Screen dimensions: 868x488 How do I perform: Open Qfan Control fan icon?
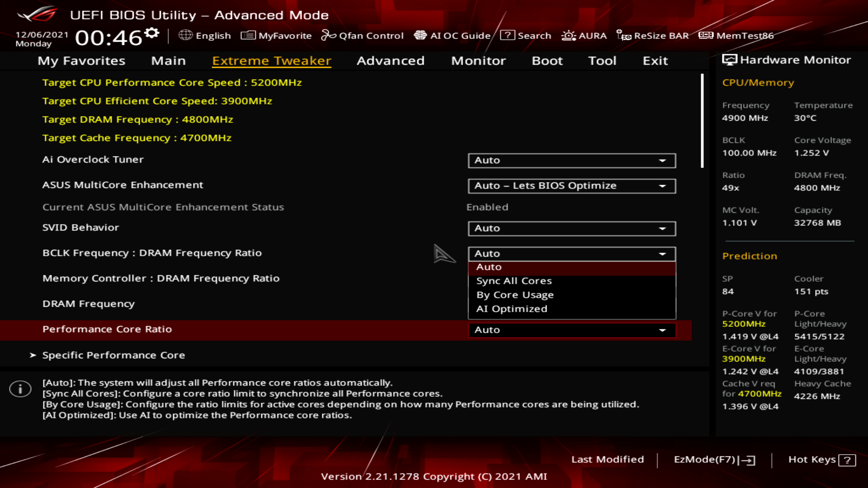(328, 35)
